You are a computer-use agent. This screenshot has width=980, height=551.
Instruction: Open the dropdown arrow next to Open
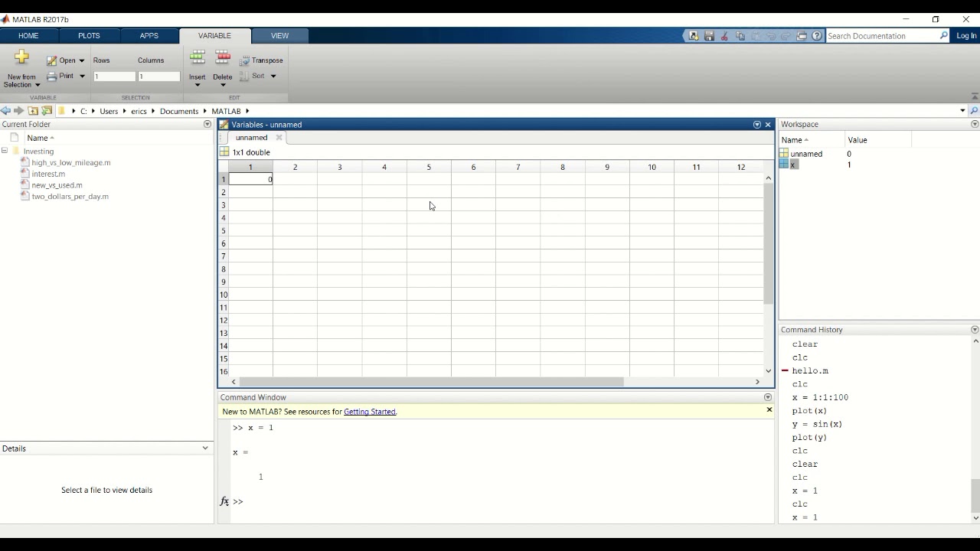coord(82,60)
